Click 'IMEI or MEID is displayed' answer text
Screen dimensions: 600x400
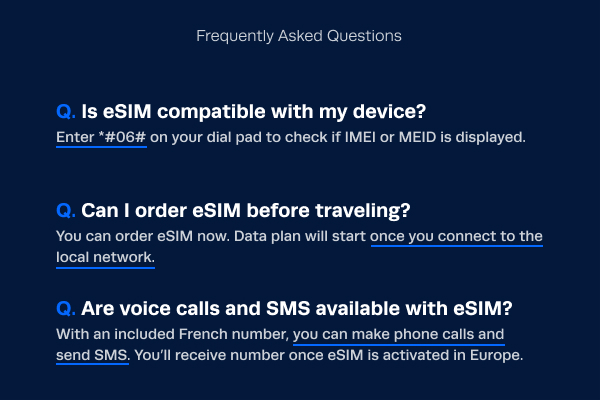tap(435, 137)
